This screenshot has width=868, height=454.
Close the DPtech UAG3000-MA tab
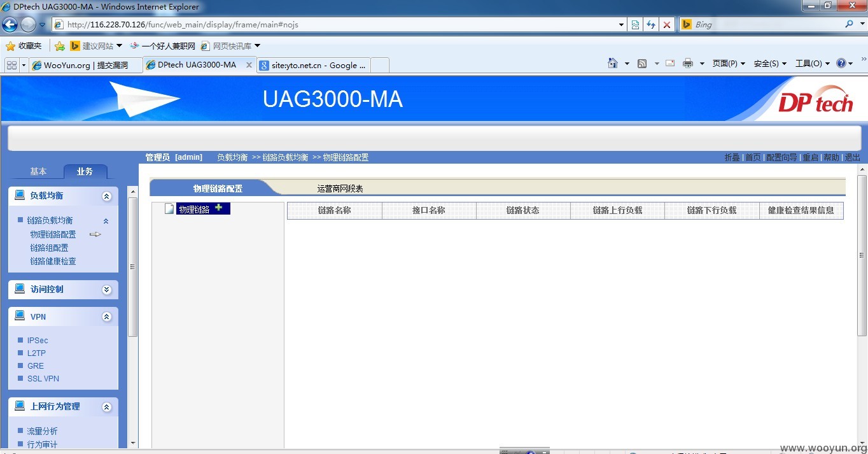[x=249, y=65]
